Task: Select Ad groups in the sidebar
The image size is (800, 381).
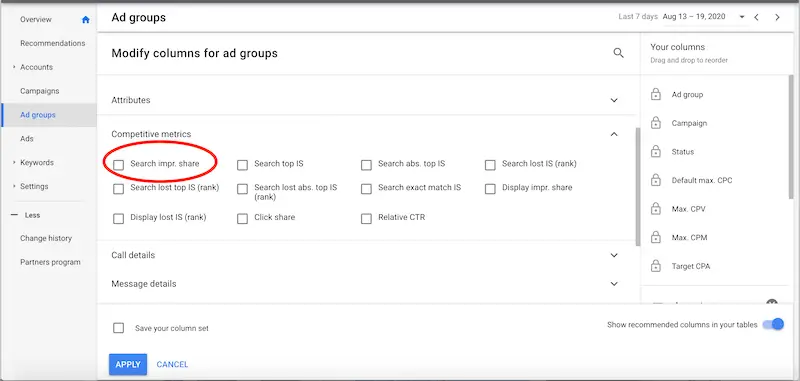Action: pyautogui.click(x=38, y=115)
